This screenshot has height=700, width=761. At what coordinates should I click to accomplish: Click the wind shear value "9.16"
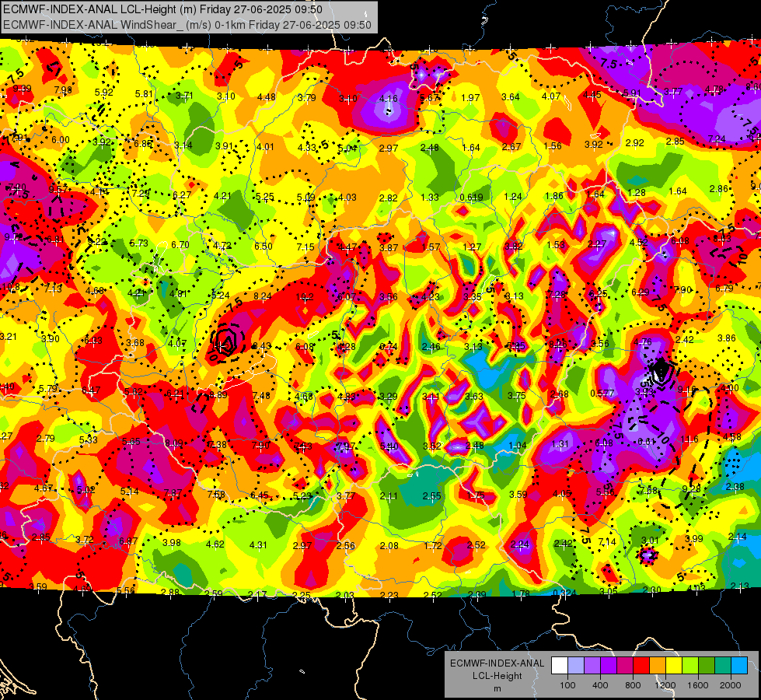[x=686, y=389]
